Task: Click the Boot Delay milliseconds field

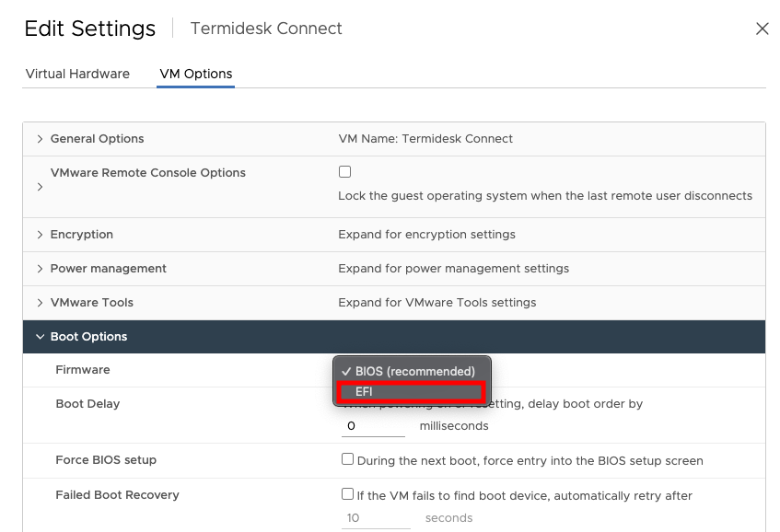Action: click(373, 427)
